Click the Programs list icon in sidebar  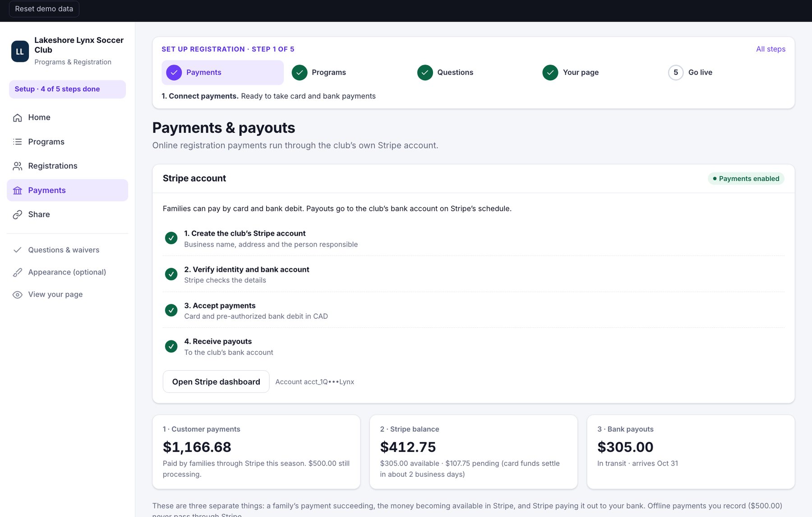click(18, 142)
